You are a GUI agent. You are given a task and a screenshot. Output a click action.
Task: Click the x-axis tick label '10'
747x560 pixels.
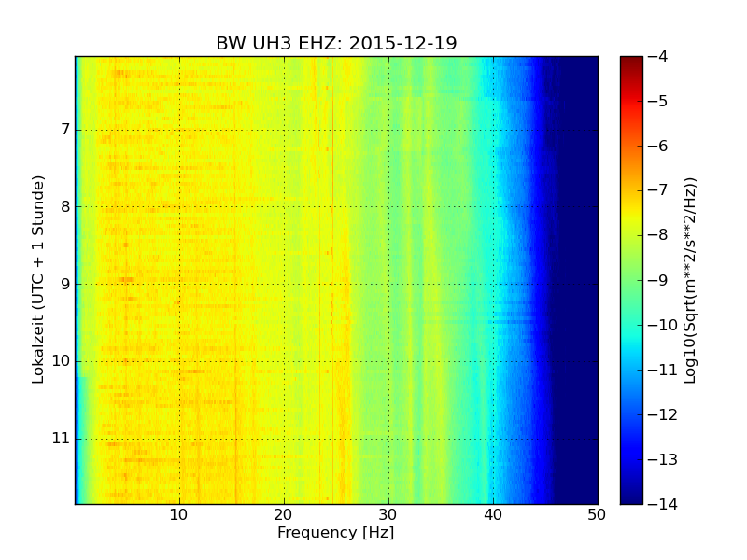point(179,515)
